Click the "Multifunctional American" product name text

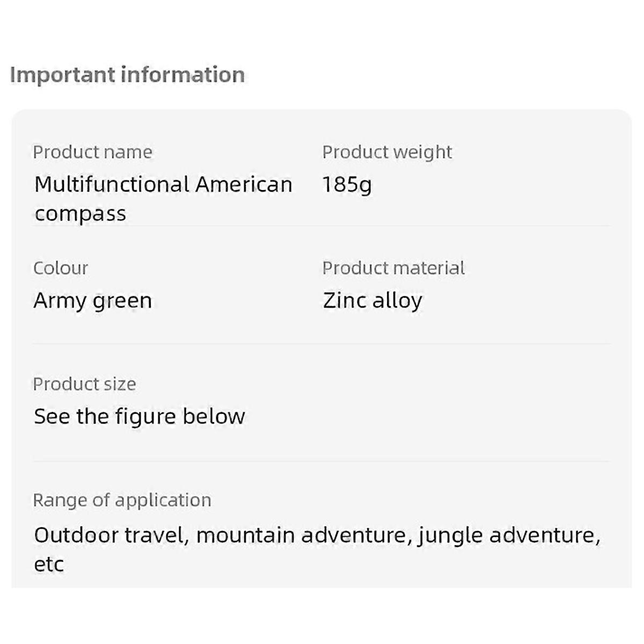pyautogui.click(x=163, y=185)
